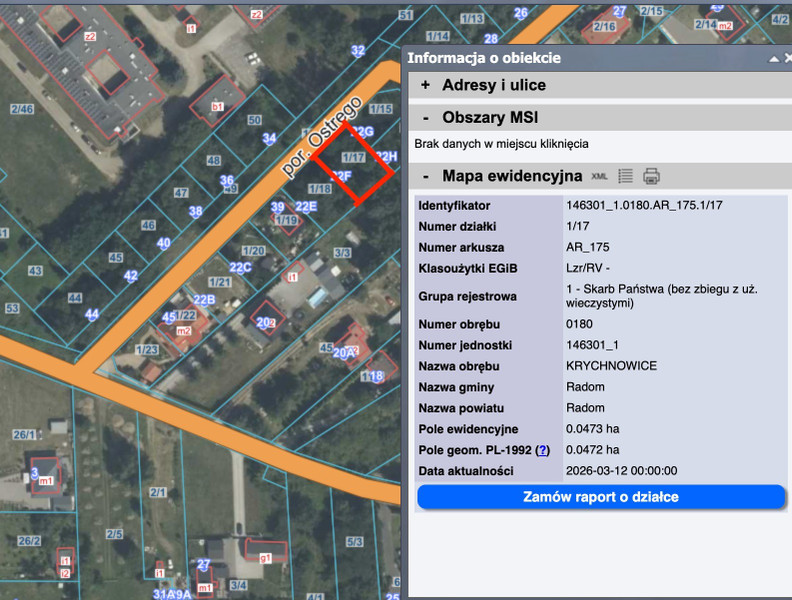The width and height of the screenshot is (792, 600).
Task: Collapse the Mapa ewidencyjna section
Action: coord(425,176)
